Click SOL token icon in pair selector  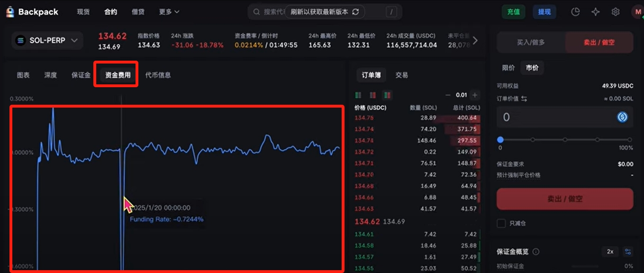tap(20, 41)
